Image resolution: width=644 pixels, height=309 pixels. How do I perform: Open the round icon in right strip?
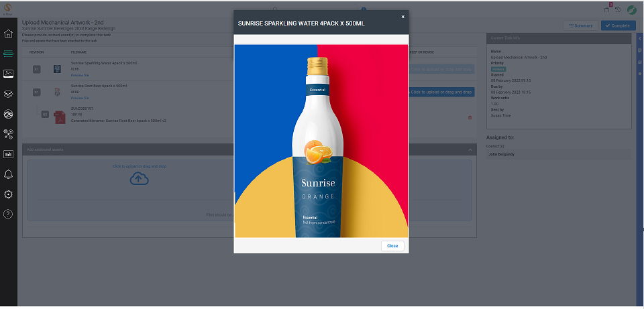640,74
